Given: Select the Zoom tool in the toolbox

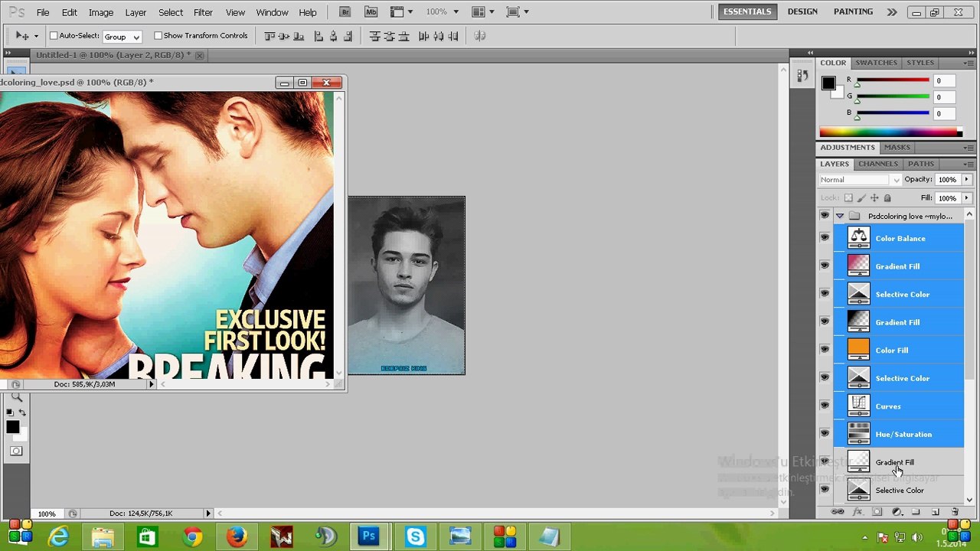Looking at the screenshot, I should pos(17,398).
